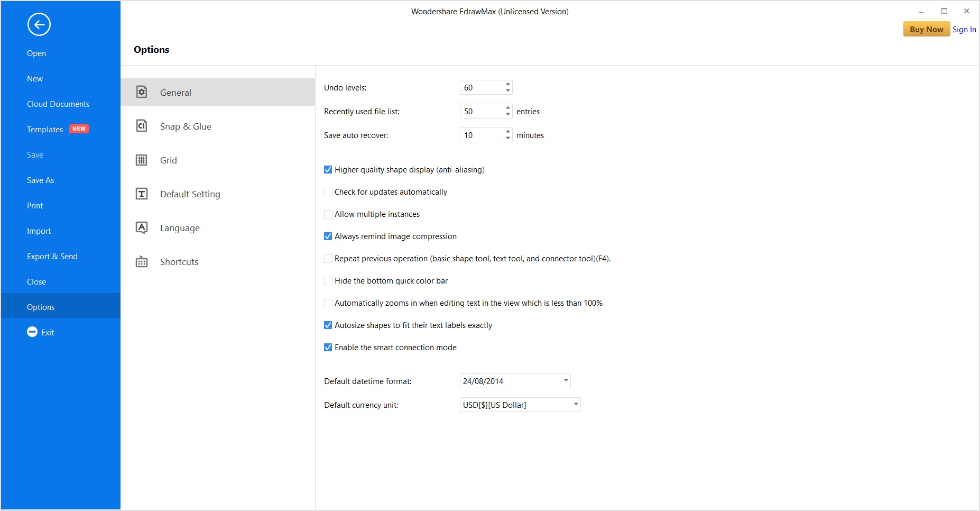Click the back arrow to leave Options
The height and width of the screenshot is (511, 980).
coord(39,24)
